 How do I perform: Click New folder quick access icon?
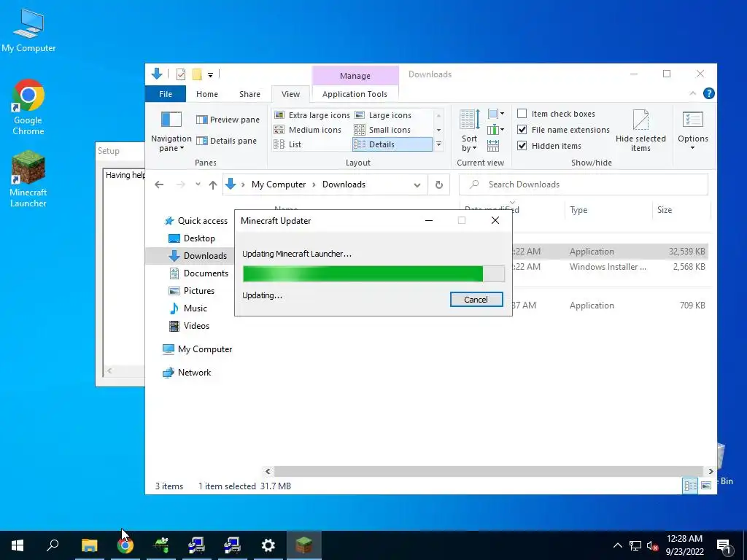(197, 74)
